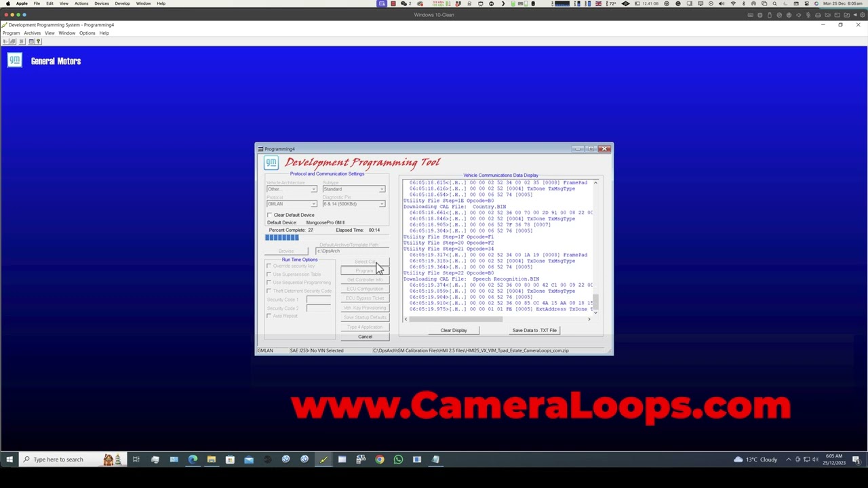
Task: Click the Security Code 2 field
Action: click(x=319, y=308)
